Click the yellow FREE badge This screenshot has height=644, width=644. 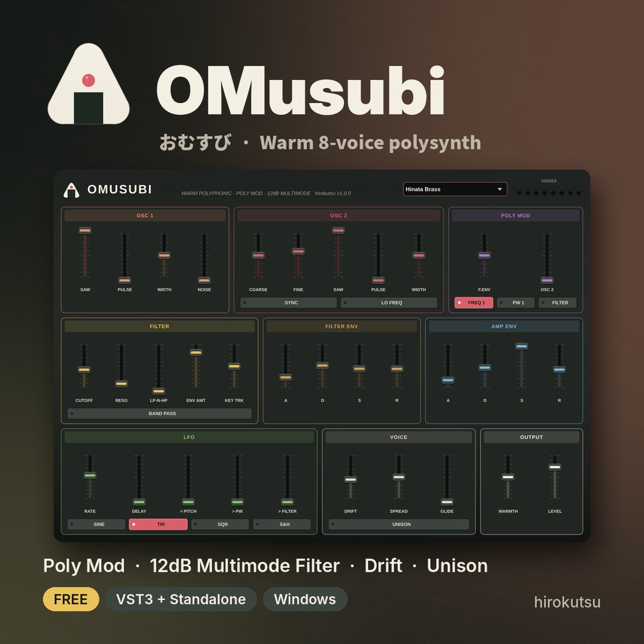(x=71, y=599)
